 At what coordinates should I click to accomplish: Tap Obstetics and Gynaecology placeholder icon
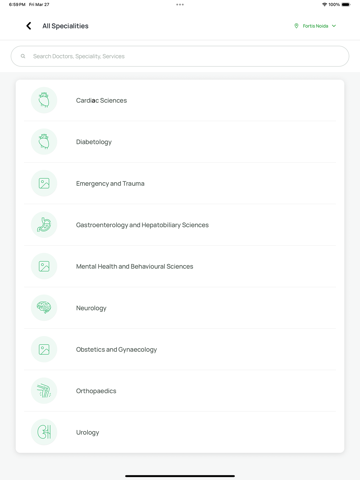click(x=44, y=349)
